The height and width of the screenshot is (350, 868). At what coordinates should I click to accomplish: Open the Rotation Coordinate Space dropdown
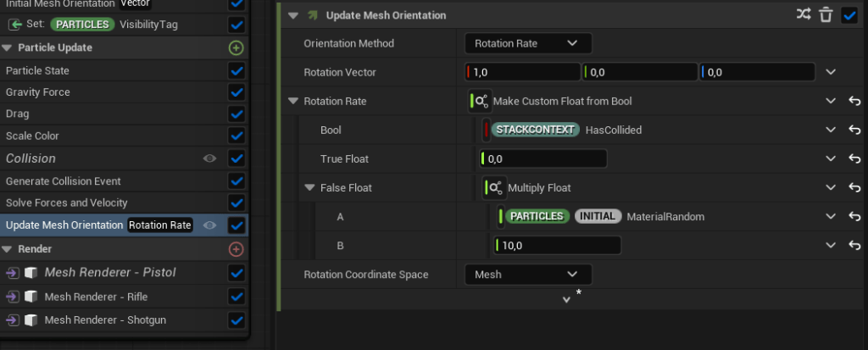point(527,275)
